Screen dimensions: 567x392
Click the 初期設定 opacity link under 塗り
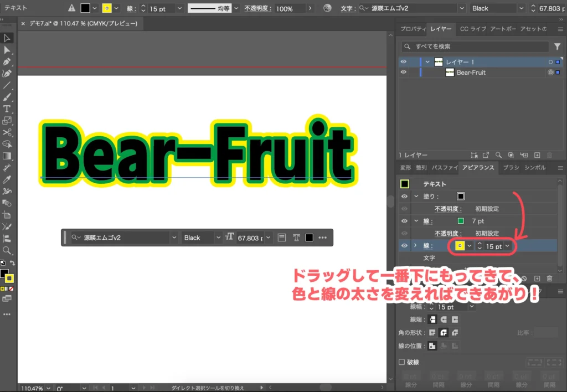point(488,208)
